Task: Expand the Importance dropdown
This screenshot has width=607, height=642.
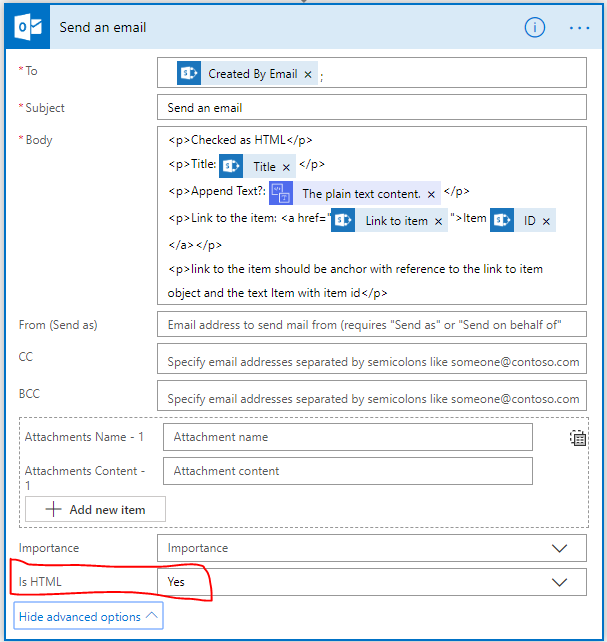Action: pos(559,548)
